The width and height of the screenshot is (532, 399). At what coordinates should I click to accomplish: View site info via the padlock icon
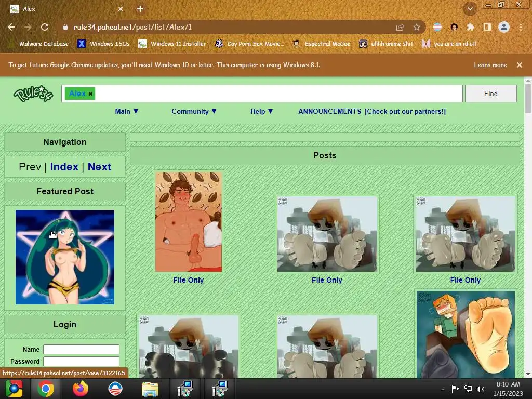pos(65,27)
